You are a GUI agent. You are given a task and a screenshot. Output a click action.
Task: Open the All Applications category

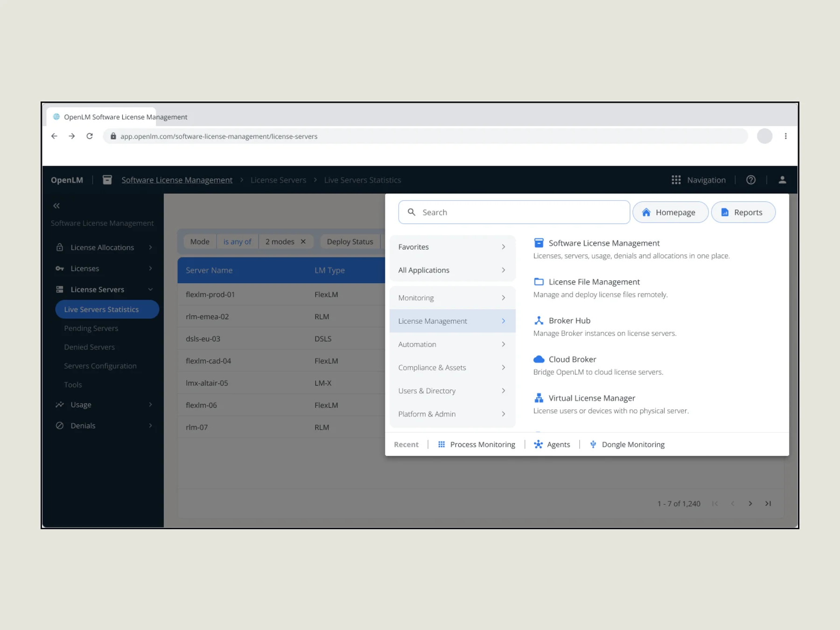point(452,270)
